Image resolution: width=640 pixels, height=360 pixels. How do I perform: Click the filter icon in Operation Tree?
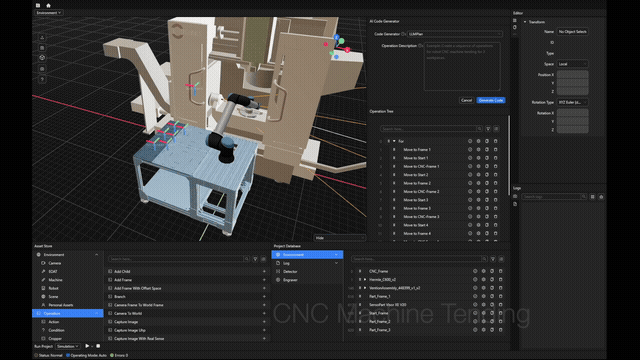[x=488, y=129]
